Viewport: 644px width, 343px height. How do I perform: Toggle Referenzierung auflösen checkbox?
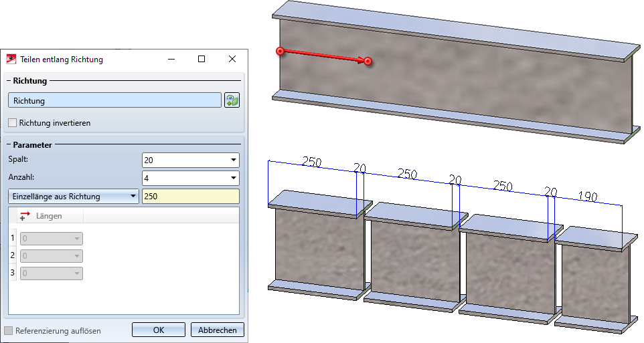[8, 331]
